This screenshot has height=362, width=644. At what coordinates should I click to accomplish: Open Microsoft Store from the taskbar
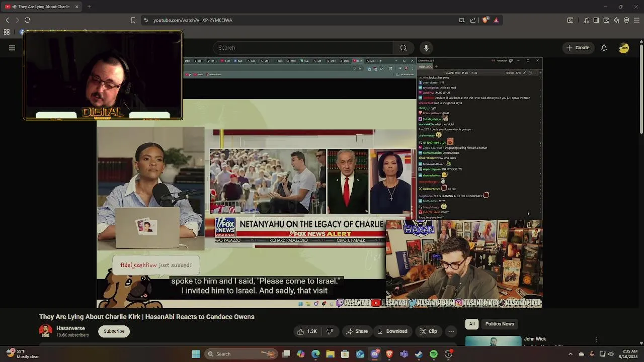pyautogui.click(x=345, y=354)
